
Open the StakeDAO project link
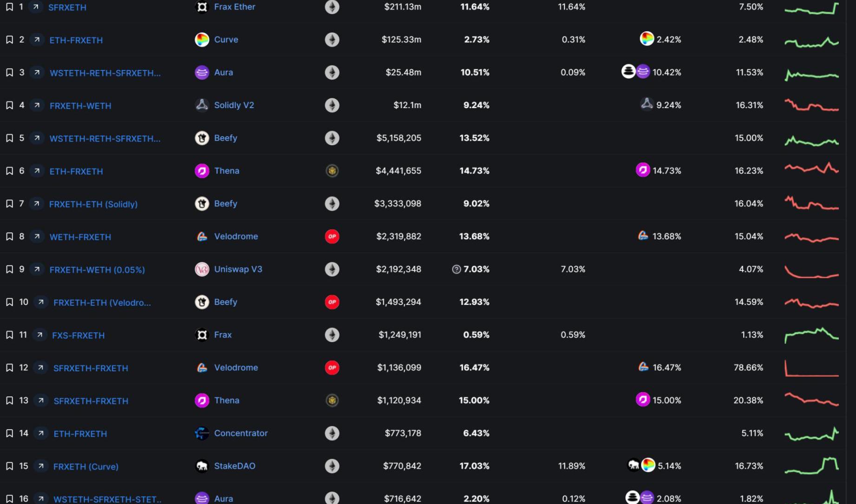click(x=234, y=466)
